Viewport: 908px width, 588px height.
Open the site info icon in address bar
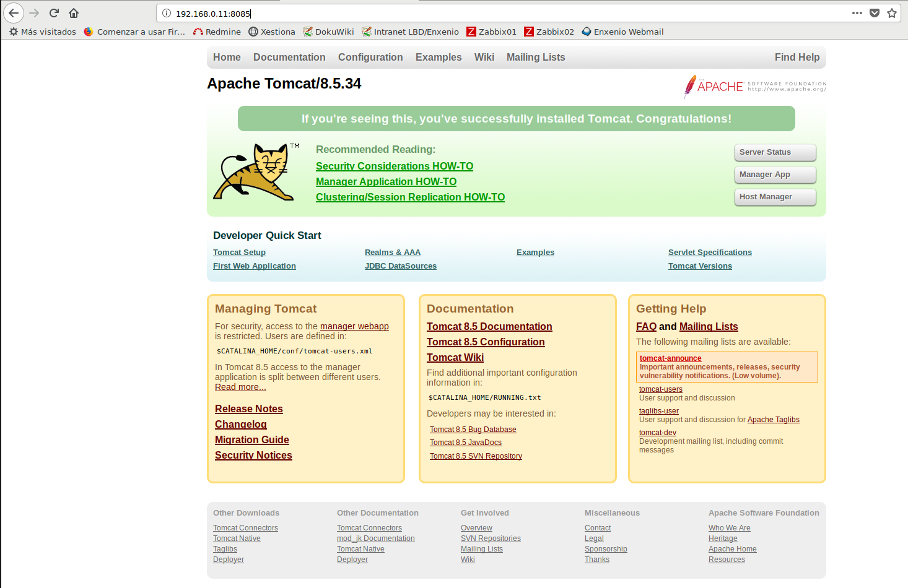tap(167, 13)
